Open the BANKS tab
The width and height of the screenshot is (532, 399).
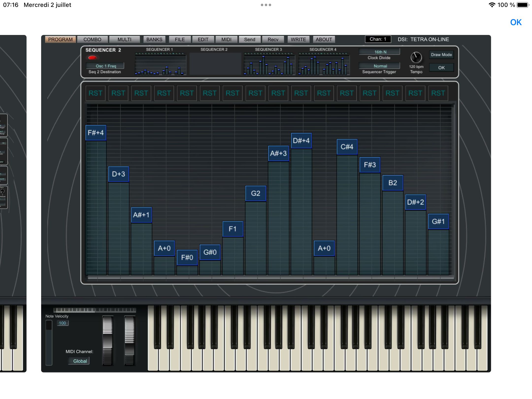[154, 39]
